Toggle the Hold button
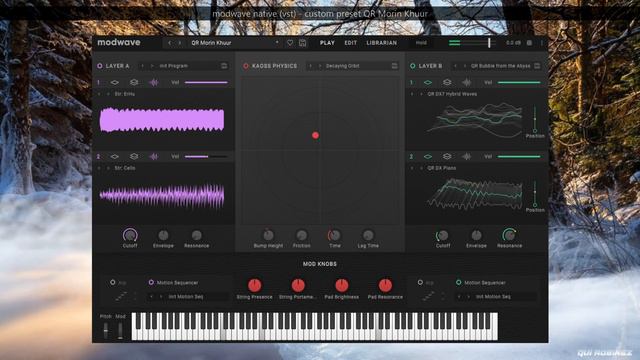 [421, 43]
